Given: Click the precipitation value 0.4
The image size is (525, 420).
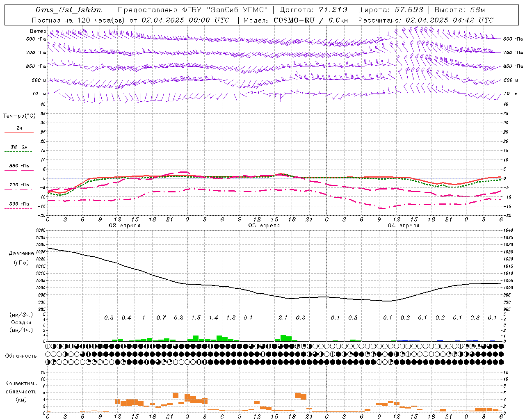Looking at the screenshot, I should point(126,317).
